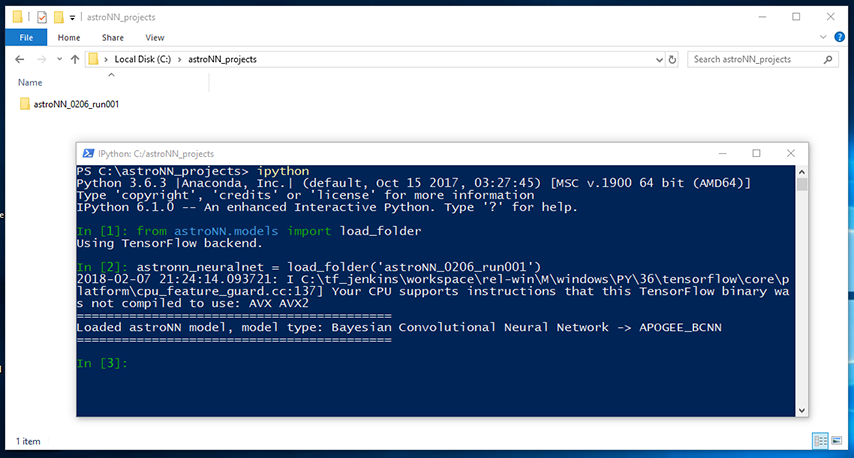Expand address bar history dropdown
854x458 pixels.
pyautogui.click(x=659, y=60)
